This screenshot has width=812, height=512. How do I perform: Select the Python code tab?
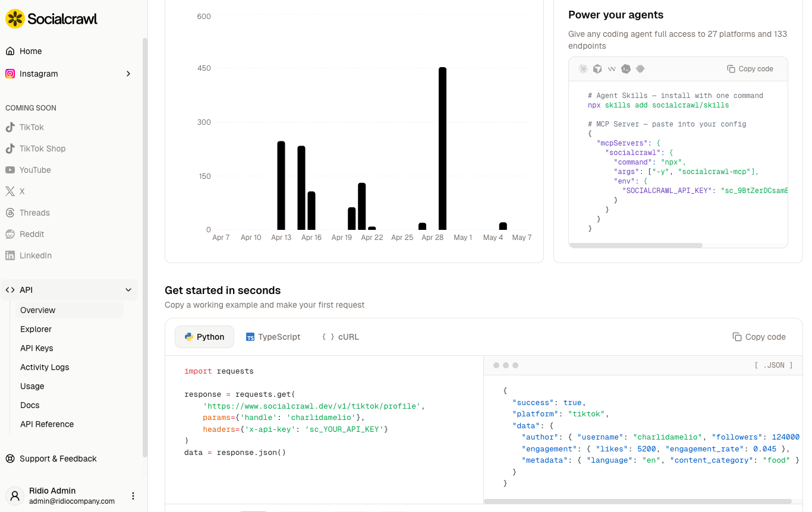coord(204,337)
